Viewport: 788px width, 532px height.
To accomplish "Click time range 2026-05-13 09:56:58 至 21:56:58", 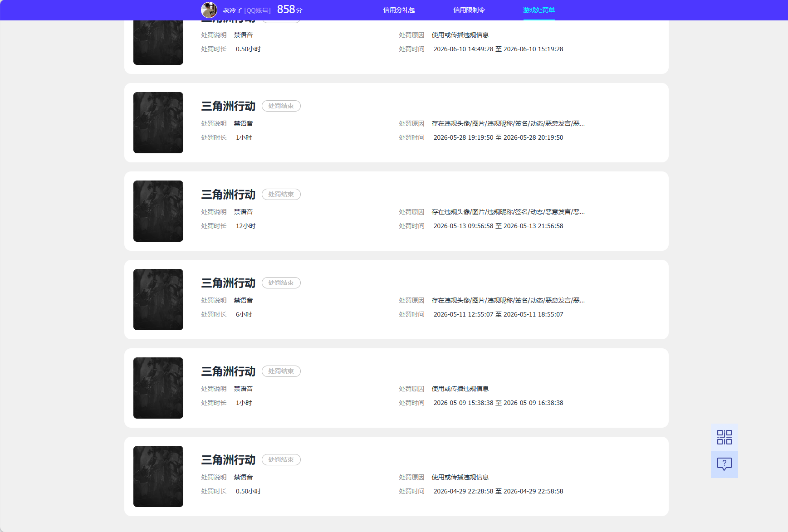I will pyautogui.click(x=498, y=226).
